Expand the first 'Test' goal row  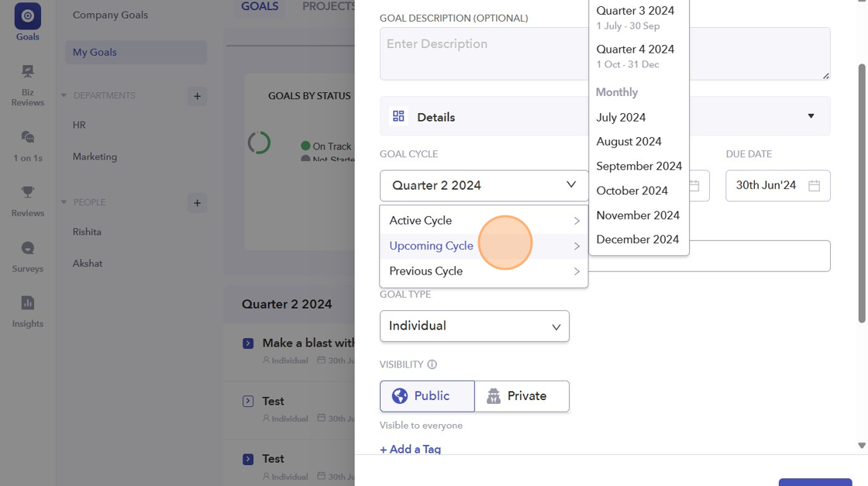248,402
